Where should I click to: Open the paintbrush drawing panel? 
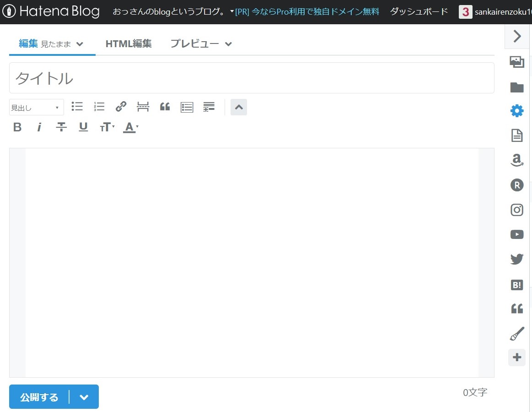click(517, 334)
